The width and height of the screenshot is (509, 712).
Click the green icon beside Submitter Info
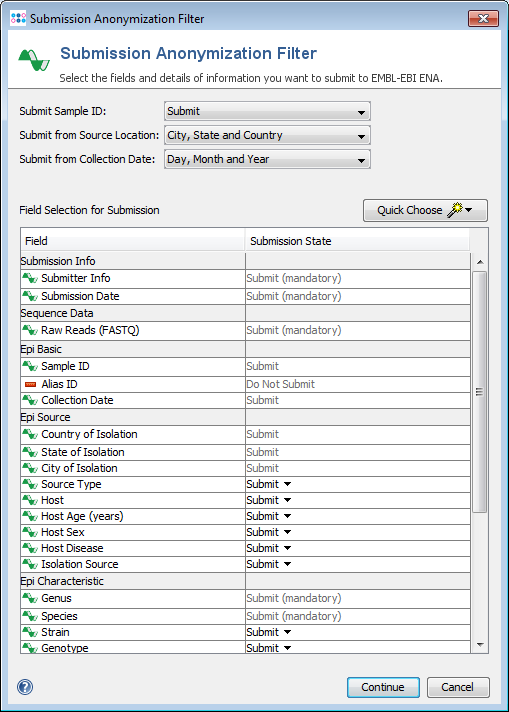30,278
